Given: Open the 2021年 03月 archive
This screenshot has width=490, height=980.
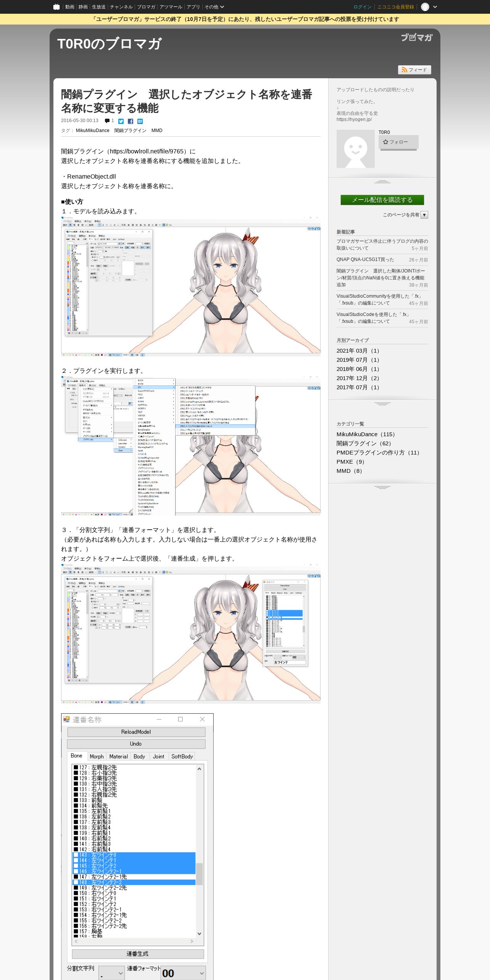Looking at the screenshot, I should pos(359,351).
